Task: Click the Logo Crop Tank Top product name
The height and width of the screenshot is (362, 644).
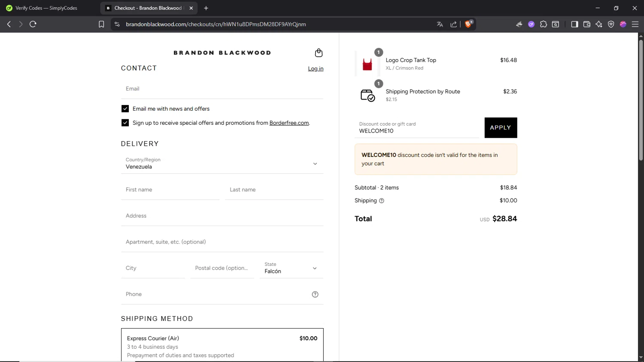Action: (411, 60)
